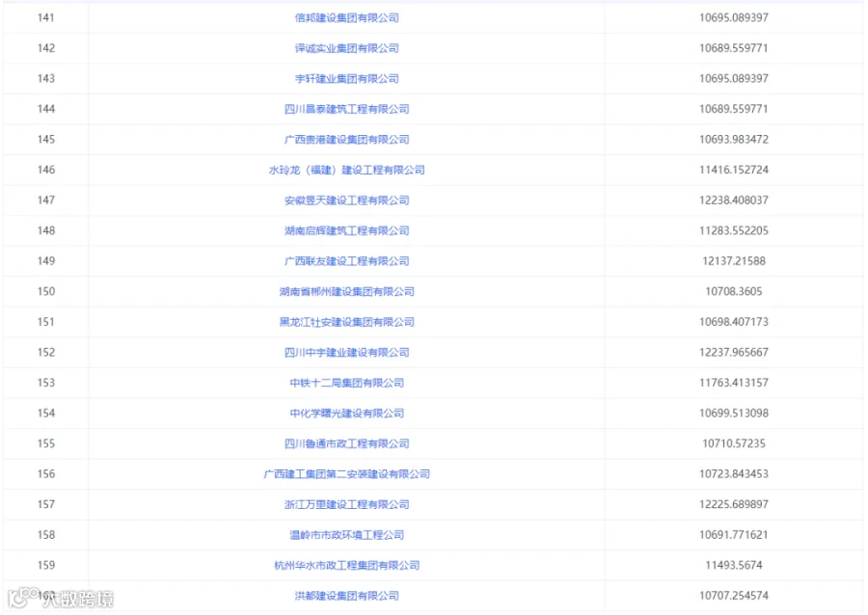The height and width of the screenshot is (615, 868).
Task: Select the value 10693.983472
Action: click(x=734, y=140)
